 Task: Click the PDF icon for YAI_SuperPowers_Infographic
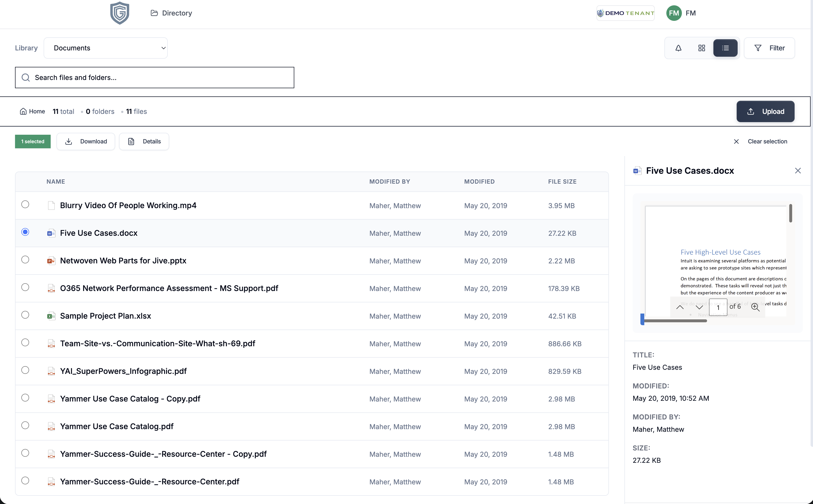51,371
